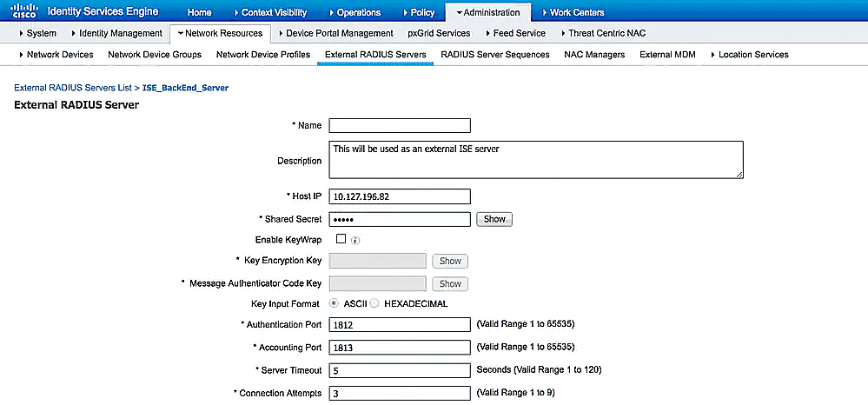Expand the Location Services menu
This screenshot has width=868, height=405.
749,54
